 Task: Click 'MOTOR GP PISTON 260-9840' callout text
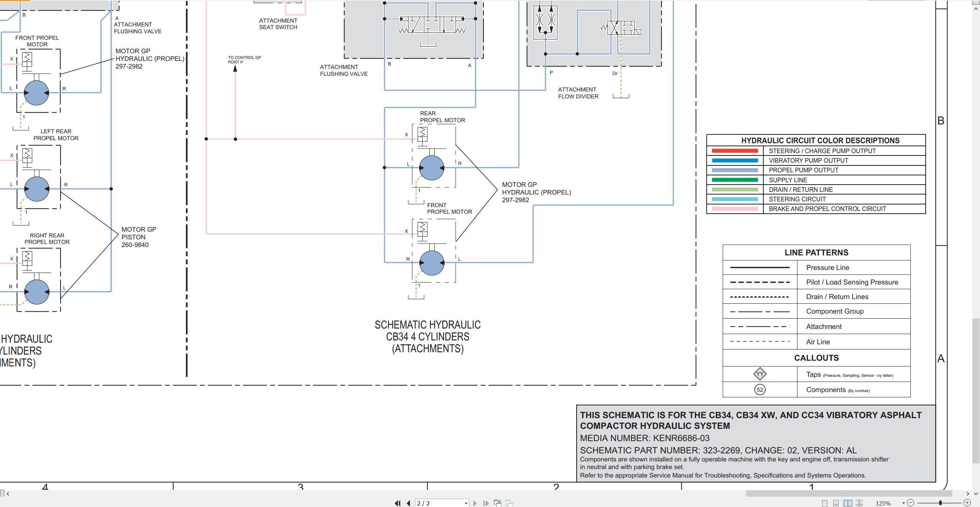click(139, 237)
